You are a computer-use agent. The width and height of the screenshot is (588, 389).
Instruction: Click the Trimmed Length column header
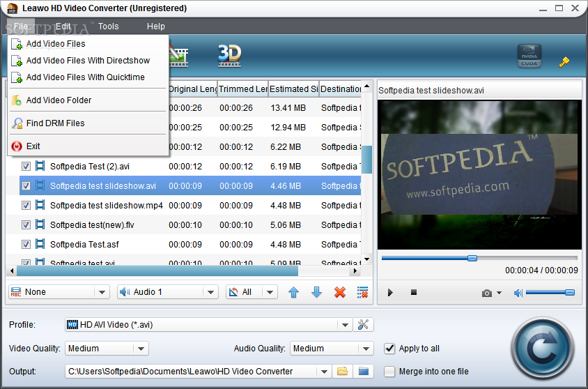pyautogui.click(x=243, y=89)
